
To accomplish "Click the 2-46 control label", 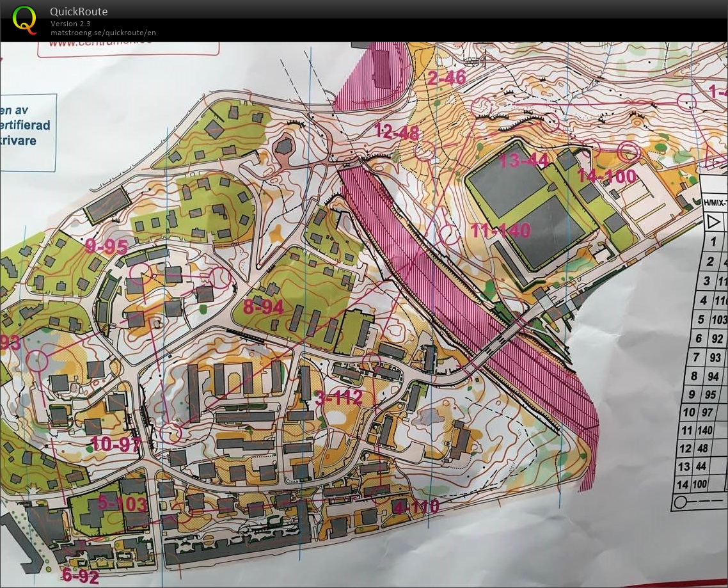I will pyautogui.click(x=446, y=77).
